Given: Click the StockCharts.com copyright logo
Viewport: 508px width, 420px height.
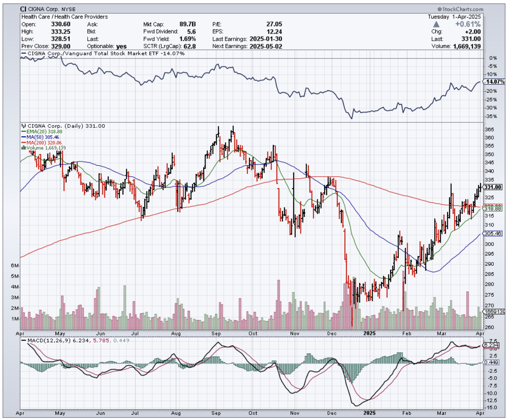Looking at the screenshot, I should 460,9.
